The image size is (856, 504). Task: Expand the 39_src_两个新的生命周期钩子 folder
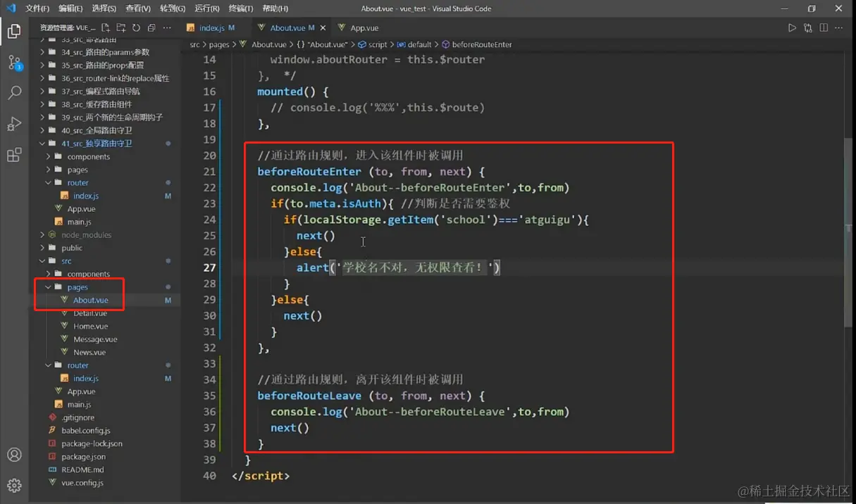pyautogui.click(x=111, y=118)
